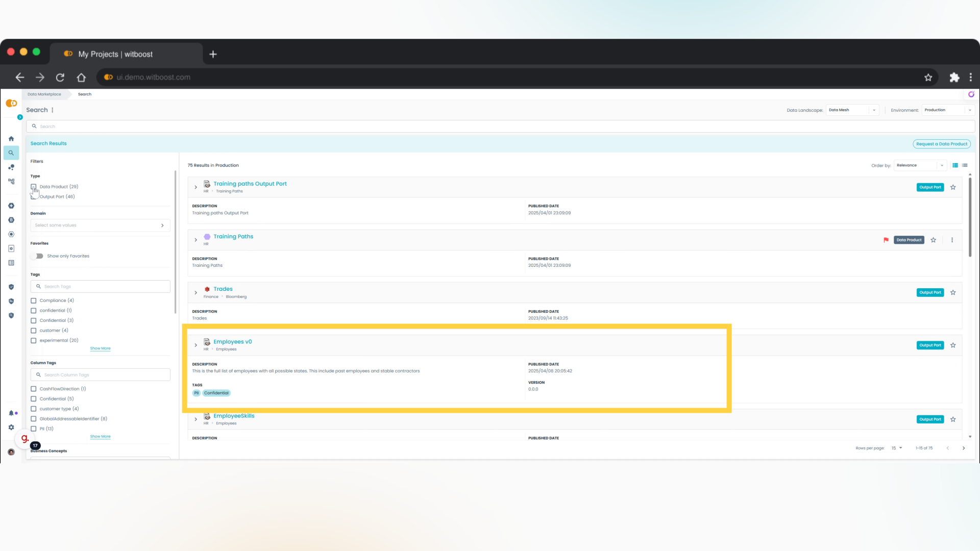Open the Environment Production dropdown
The image size is (980, 551).
click(x=948, y=110)
